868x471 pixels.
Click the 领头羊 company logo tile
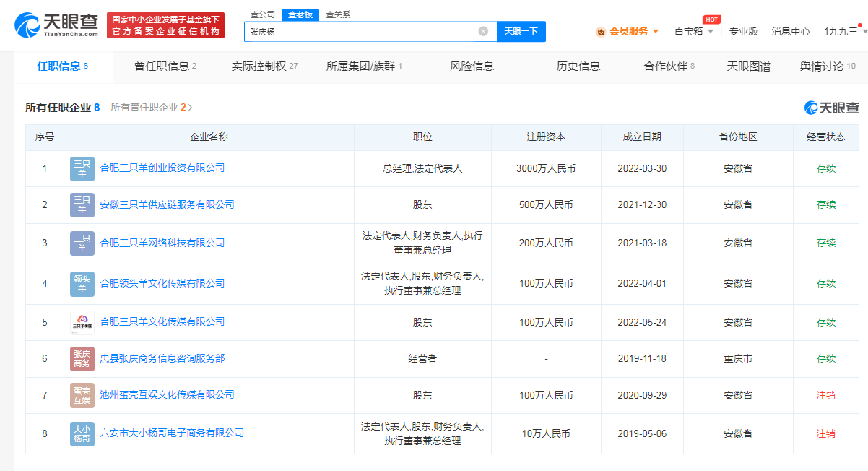(82, 283)
